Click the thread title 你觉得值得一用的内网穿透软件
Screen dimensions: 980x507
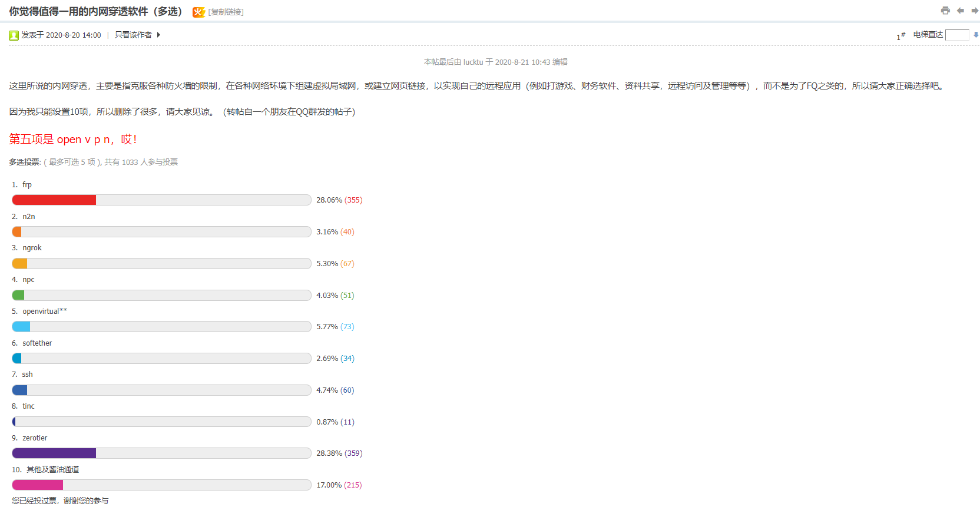[97, 12]
